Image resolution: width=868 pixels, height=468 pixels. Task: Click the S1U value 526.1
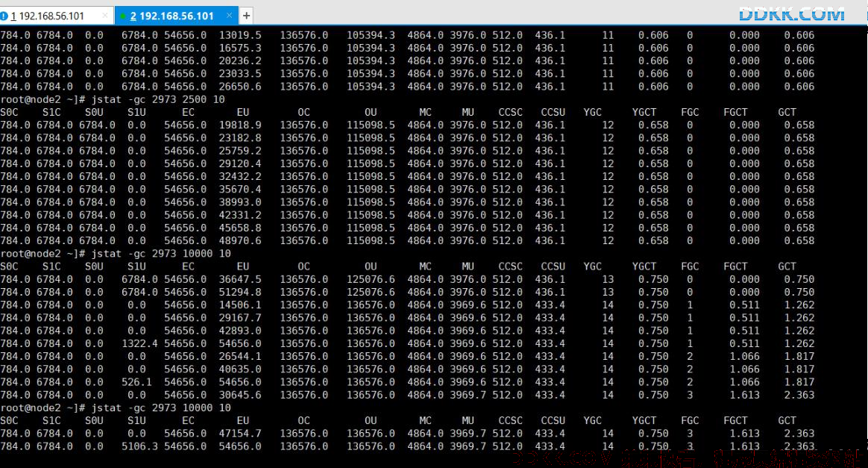(136, 382)
